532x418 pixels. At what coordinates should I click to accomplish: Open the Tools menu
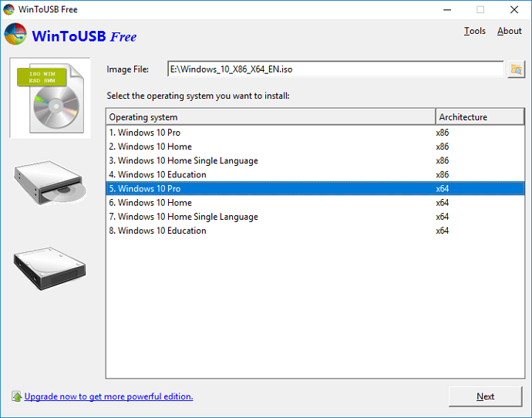pyautogui.click(x=474, y=31)
